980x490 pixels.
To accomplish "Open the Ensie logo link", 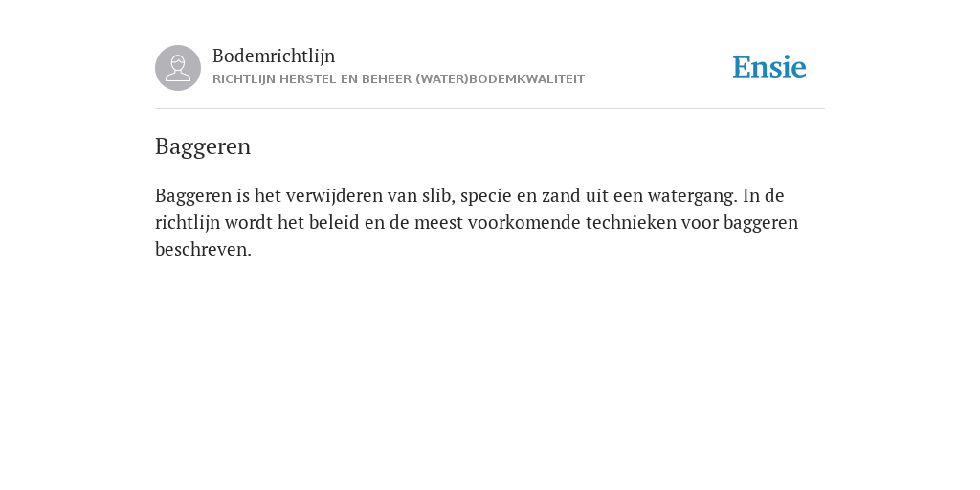I will (769, 67).
